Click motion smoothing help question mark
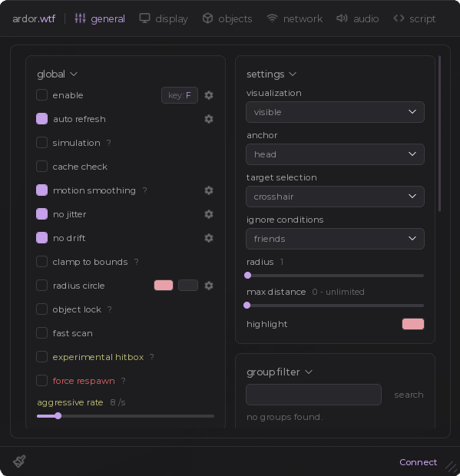This screenshot has width=460, height=476. tap(145, 190)
